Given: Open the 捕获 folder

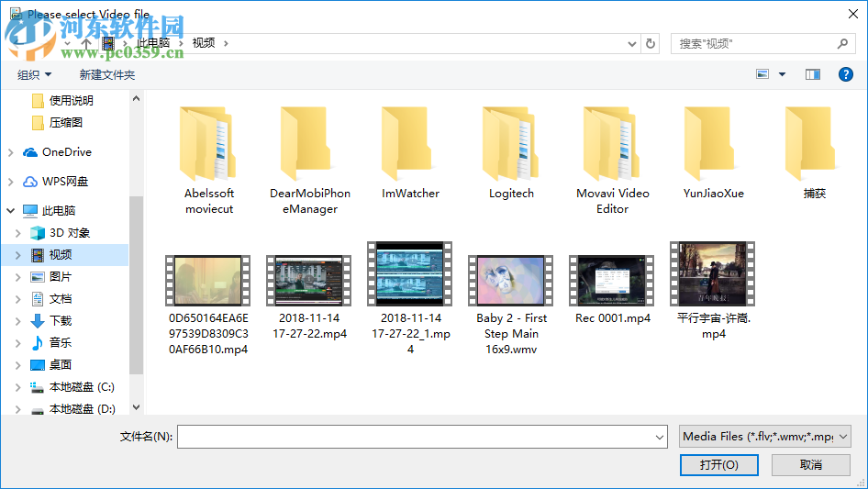Looking at the screenshot, I should click(814, 153).
